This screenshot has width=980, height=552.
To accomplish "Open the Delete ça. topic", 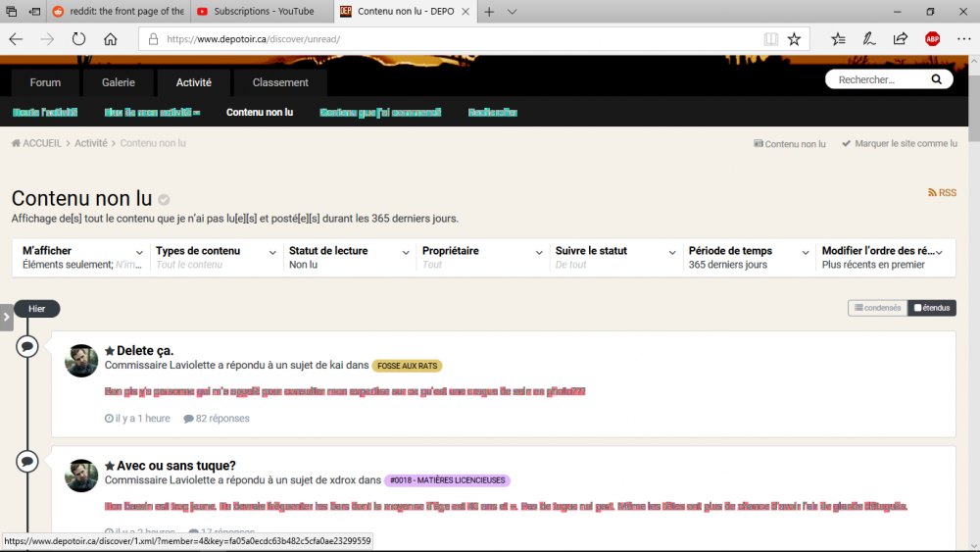I will click(145, 351).
